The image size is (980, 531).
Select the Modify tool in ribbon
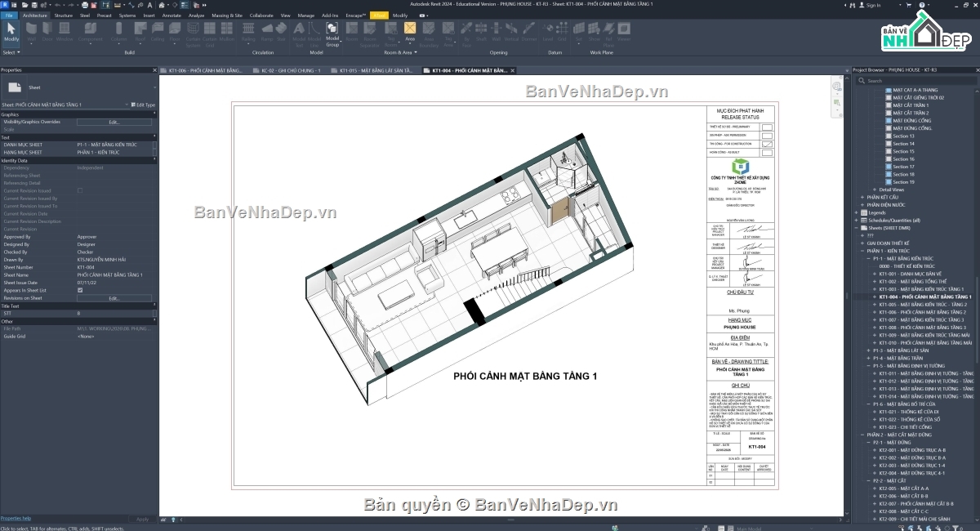pos(11,33)
